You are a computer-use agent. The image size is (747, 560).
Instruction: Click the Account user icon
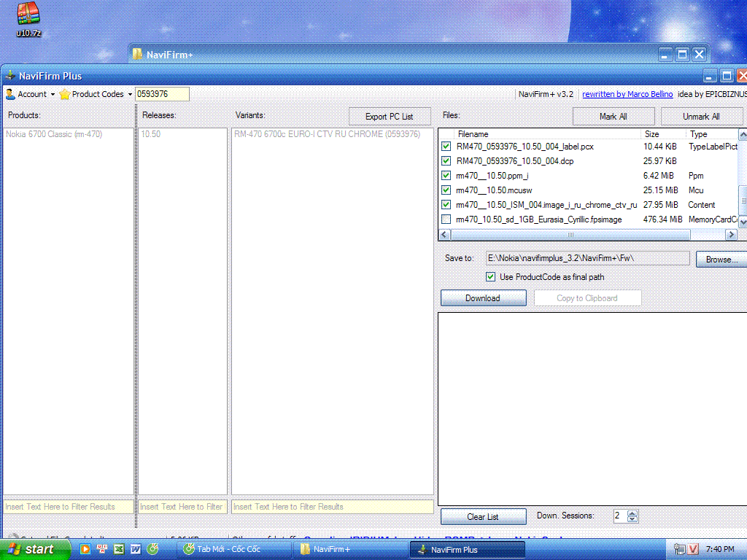10,94
